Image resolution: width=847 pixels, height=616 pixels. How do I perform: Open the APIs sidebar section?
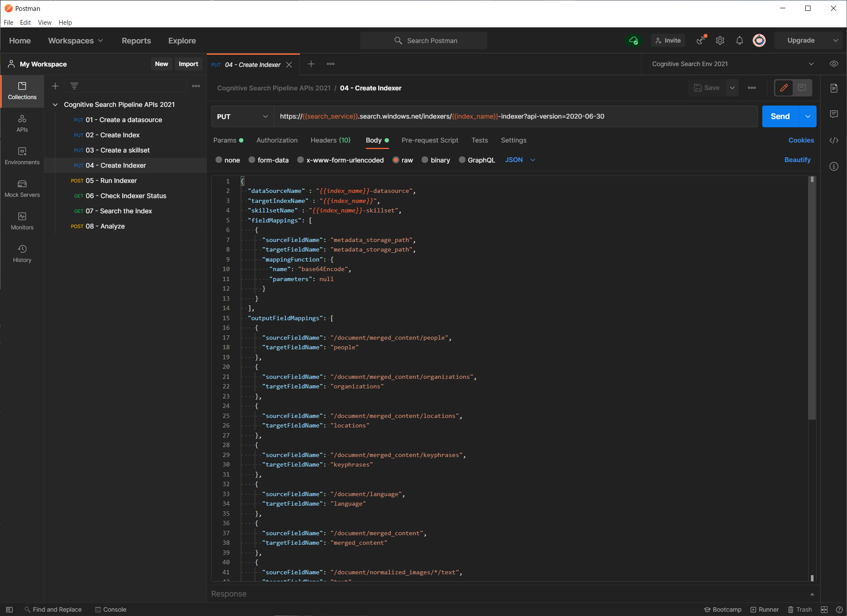[22, 123]
